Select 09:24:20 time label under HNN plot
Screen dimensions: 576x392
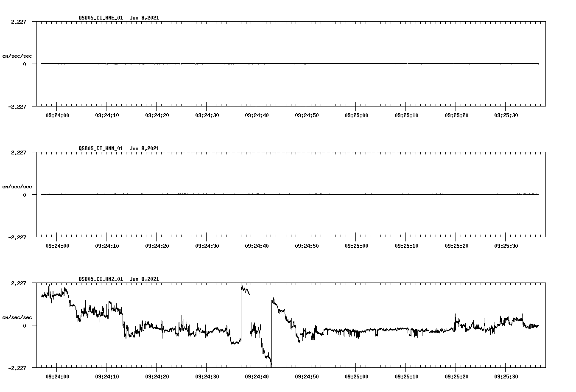pos(157,246)
